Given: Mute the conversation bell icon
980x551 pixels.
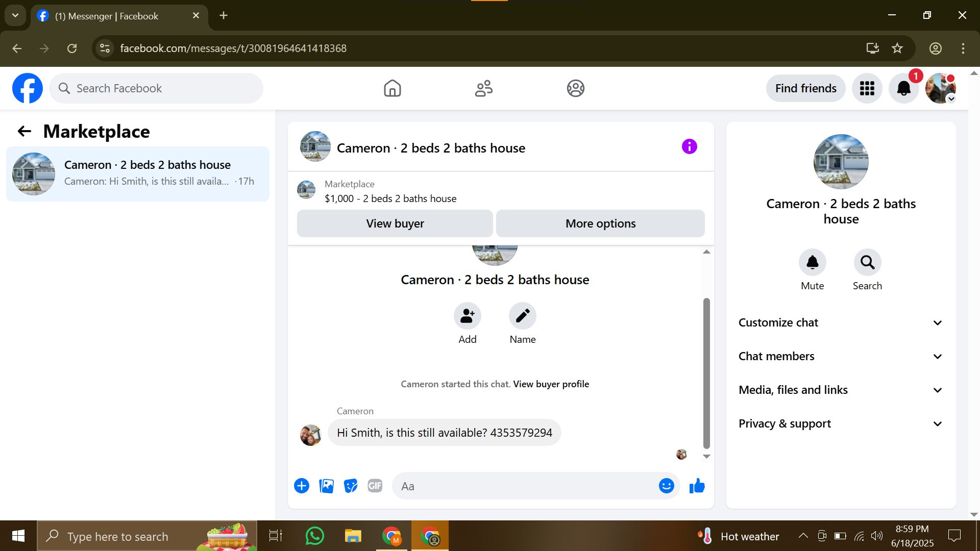Looking at the screenshot, I should pos(813,262).
